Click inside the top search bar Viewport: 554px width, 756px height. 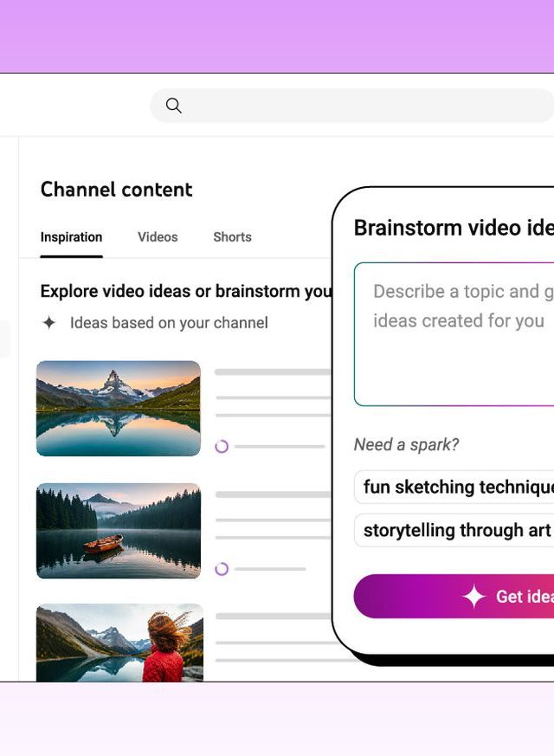tap(364, 106)
